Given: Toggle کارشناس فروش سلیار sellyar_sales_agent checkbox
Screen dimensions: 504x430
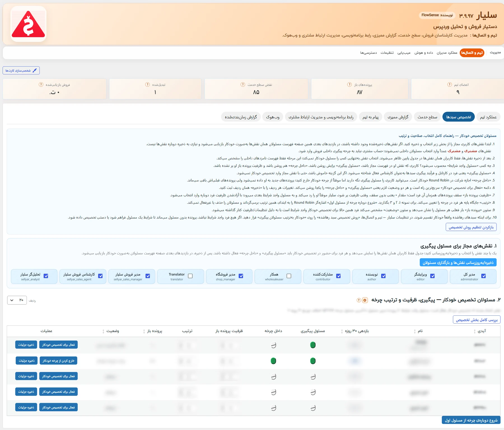Looking at the screenshot, I should coord(101,276).
